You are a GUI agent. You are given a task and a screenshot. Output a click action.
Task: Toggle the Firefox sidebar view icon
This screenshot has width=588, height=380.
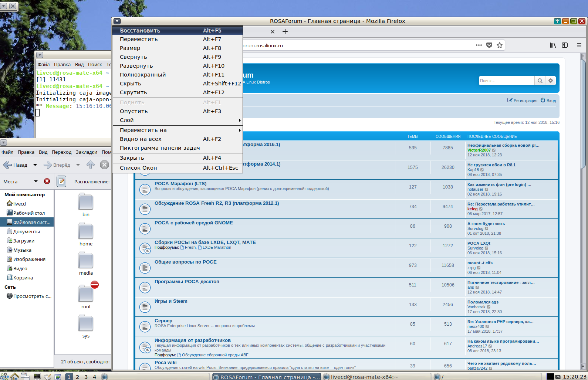tap(565, 45)
